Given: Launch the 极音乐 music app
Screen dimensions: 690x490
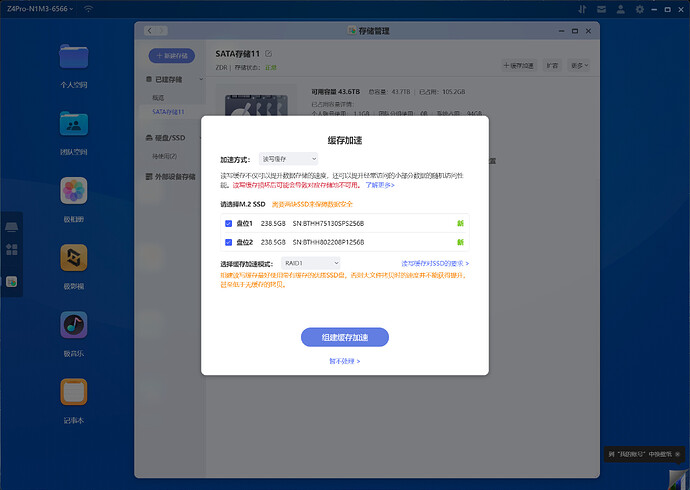Looking at the screenshot, I should click(x=74, y=325).
